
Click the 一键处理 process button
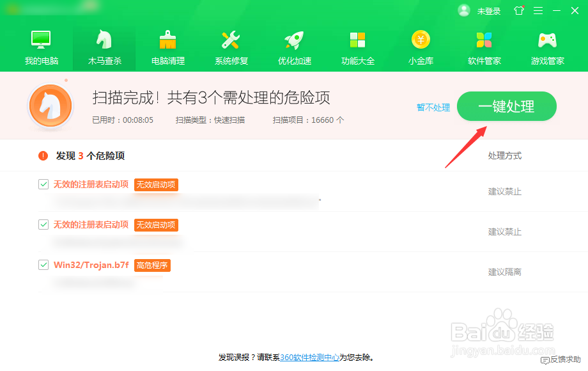pyautogui.click(x=506, y=106)
